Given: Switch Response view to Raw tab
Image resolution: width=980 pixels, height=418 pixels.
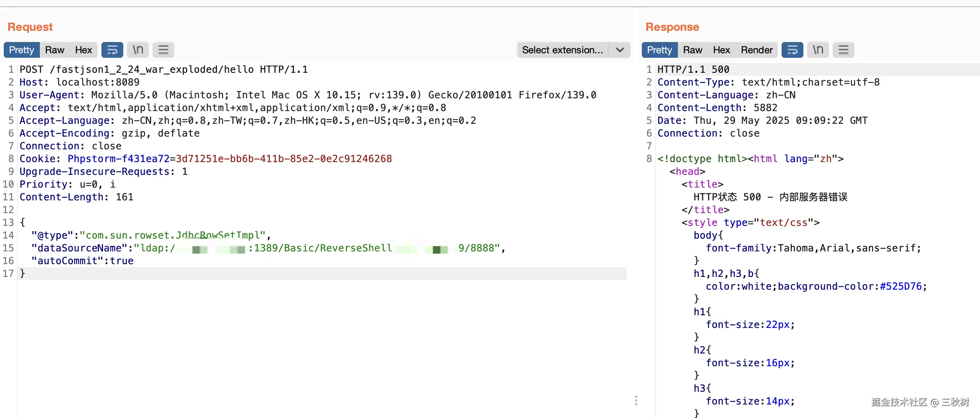Looking at the screenshot, I should [693, 50].
